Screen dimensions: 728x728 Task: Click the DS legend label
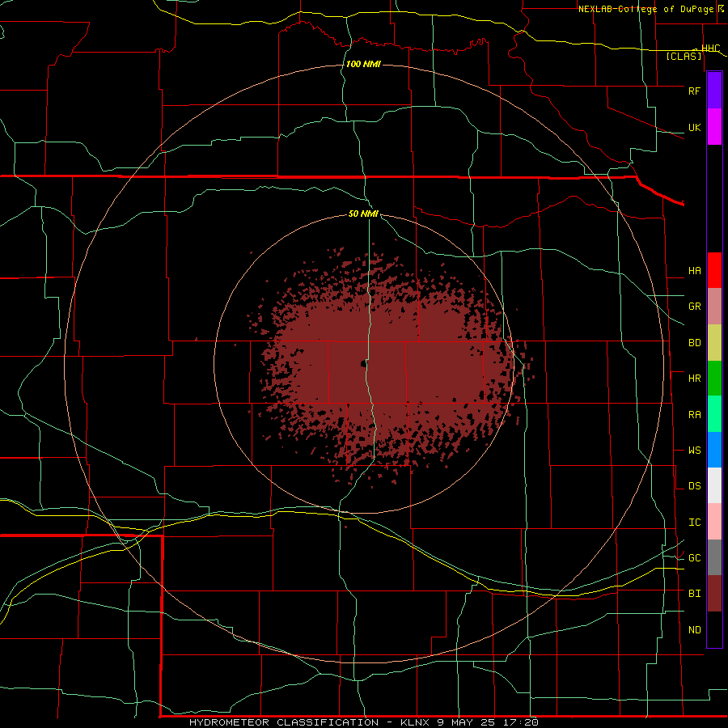(695, 486)
